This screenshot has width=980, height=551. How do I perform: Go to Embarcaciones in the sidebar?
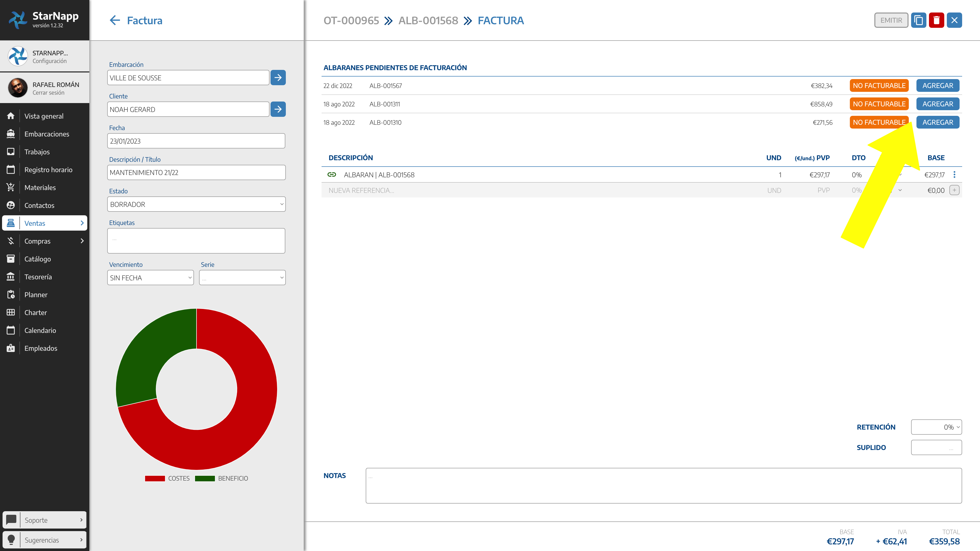point(46,134)
